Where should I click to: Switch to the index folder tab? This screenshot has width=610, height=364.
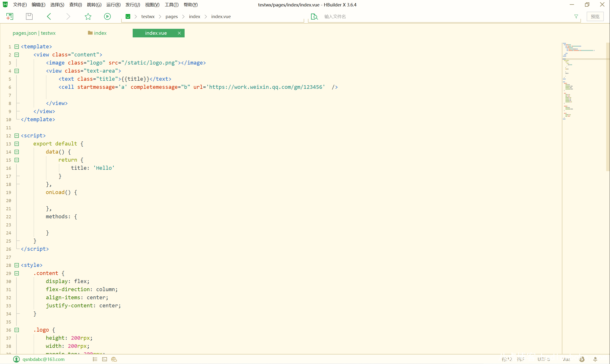(97, 33)
